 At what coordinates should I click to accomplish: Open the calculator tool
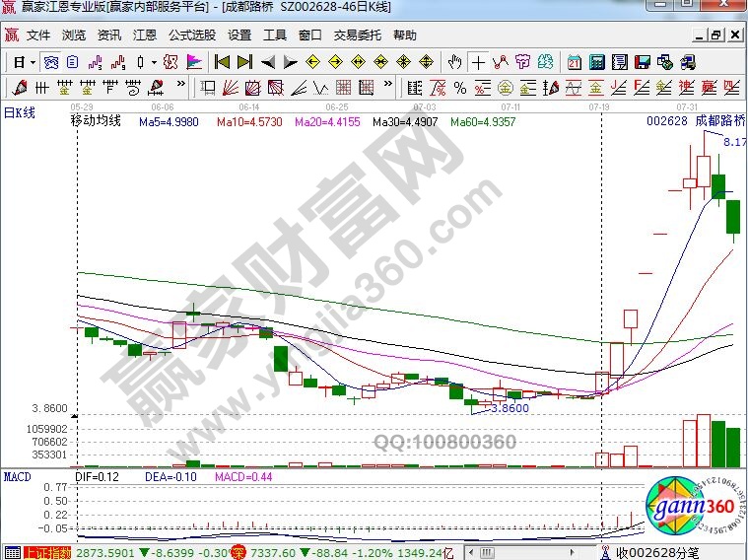pyautogui.click(x=597, y=61)
